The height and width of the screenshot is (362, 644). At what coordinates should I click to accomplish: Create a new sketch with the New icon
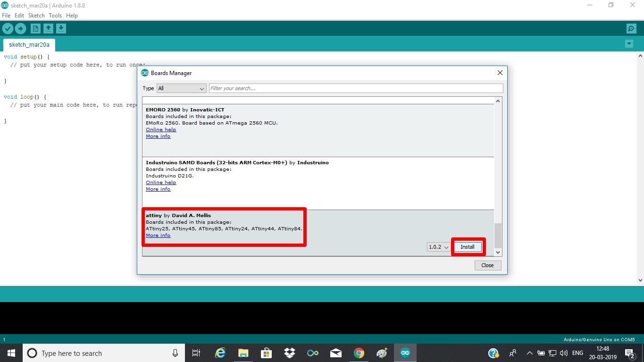pos(35,29)
